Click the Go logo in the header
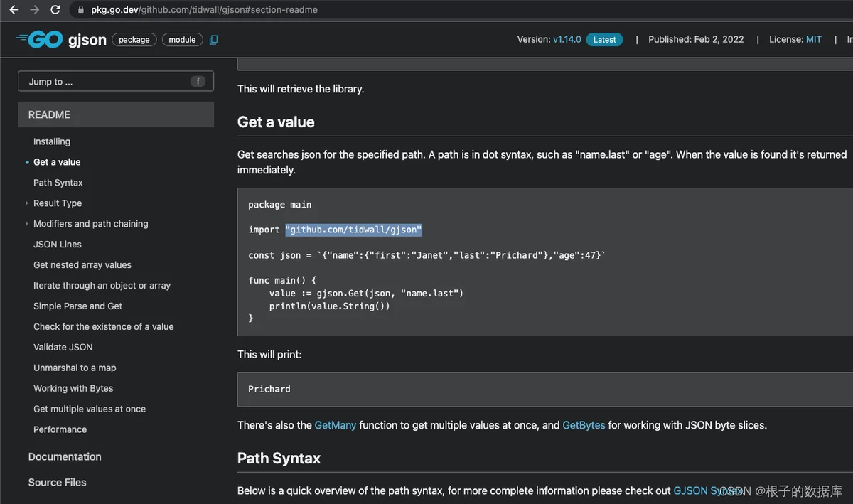 pos(39,40)
